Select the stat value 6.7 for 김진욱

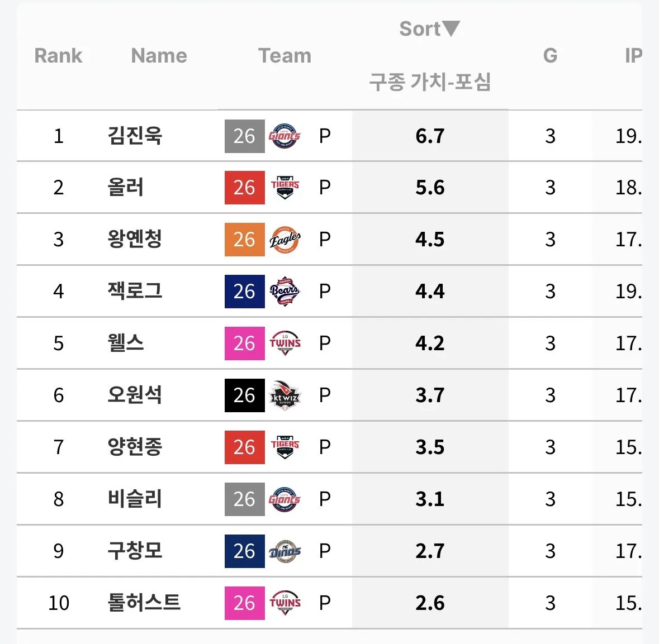click(430, 135)
